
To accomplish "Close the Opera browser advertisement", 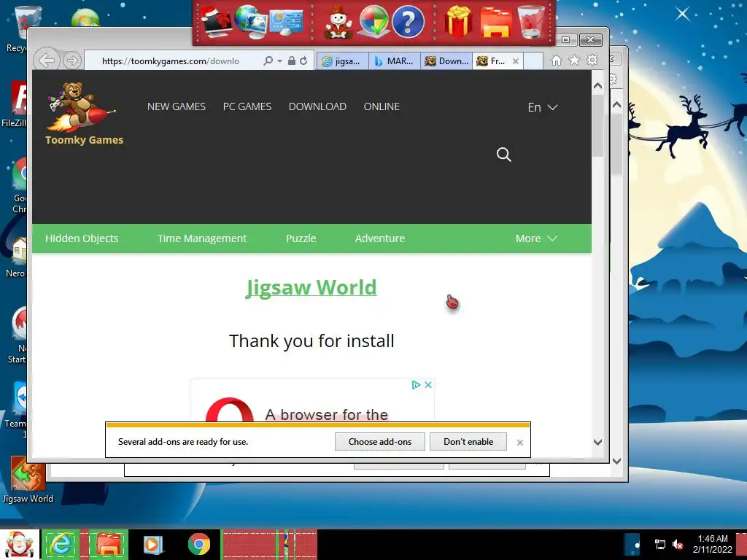I will pos(428,385).
